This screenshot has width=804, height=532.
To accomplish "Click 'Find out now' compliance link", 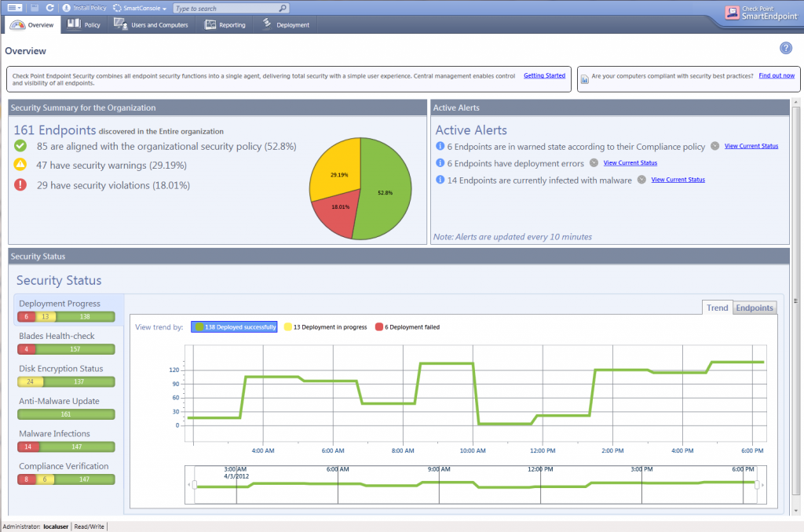I will [776, 75].
